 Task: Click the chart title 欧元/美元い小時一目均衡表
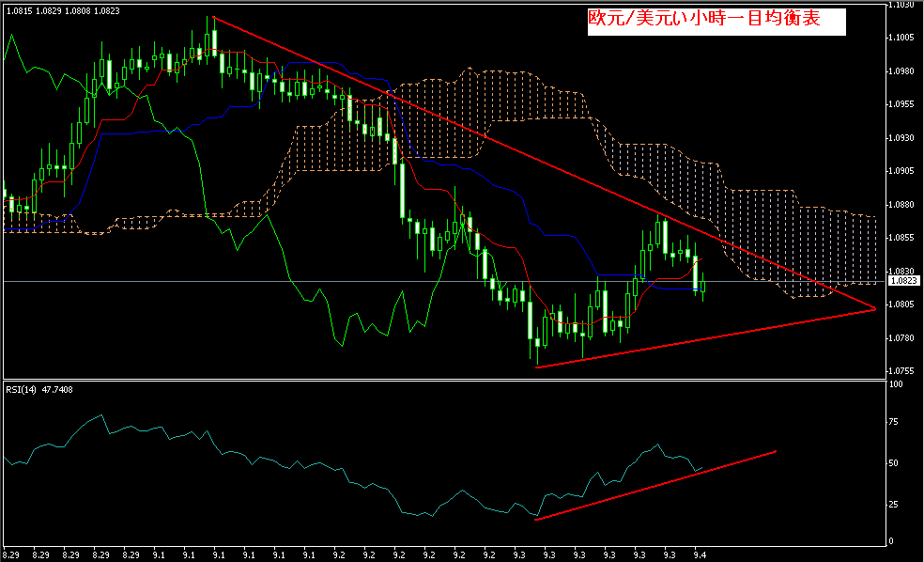tap(704, 18)
